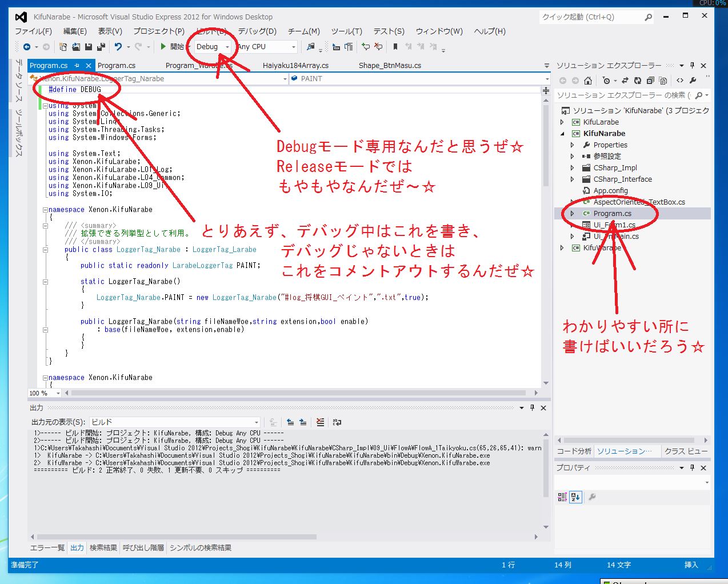Expand the Properties node in Solution Explorer

(572, 145)
